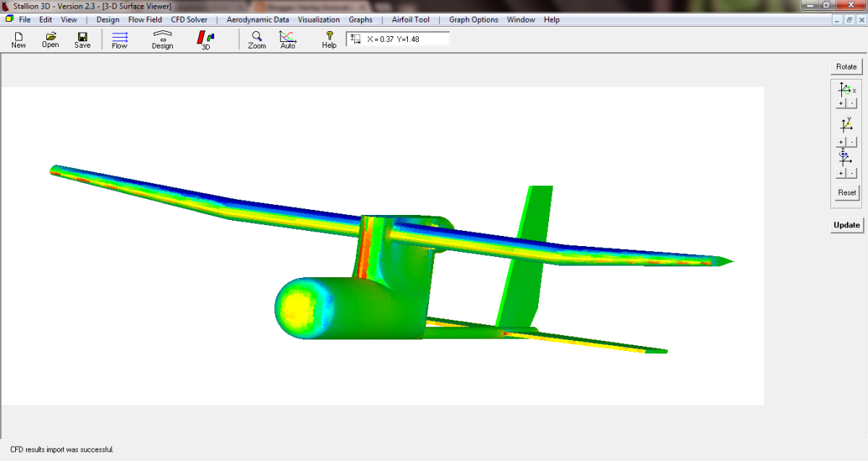Open Help using the question mark icon
Image resolution: width=868 pixels, height=461 pixels.
click(x=329, y=38)
